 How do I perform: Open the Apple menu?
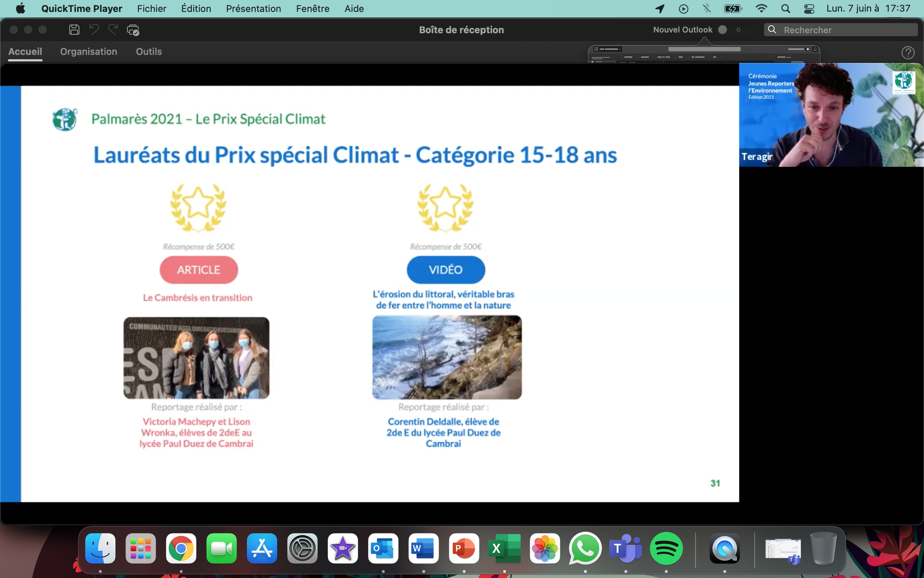pyautogui.click(x=21, y=8)
